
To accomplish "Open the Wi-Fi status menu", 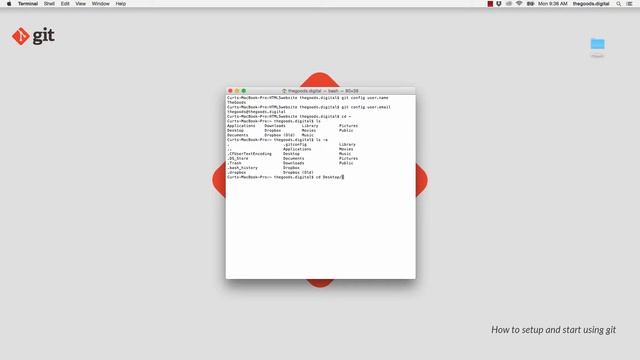I will tap(519, 4).
